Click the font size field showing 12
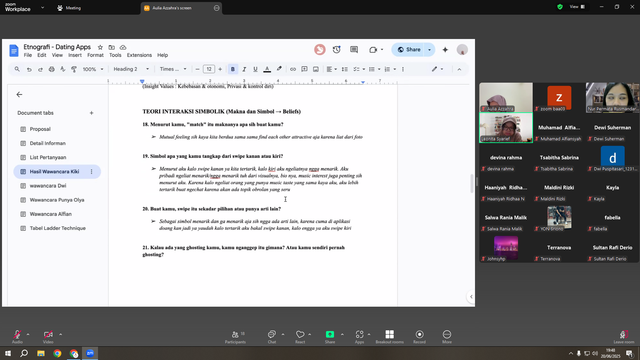Viewport: 640px width, 360px height. 209,69
